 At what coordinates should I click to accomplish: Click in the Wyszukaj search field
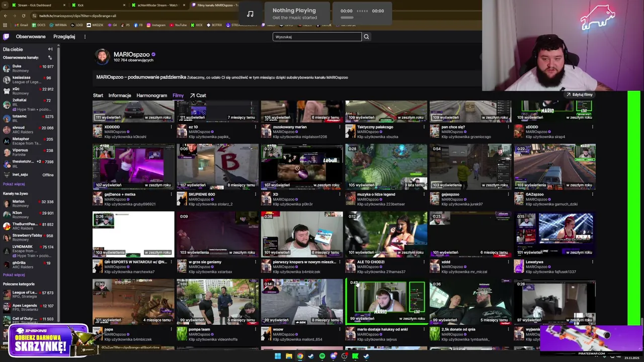[x=317, y=37]
